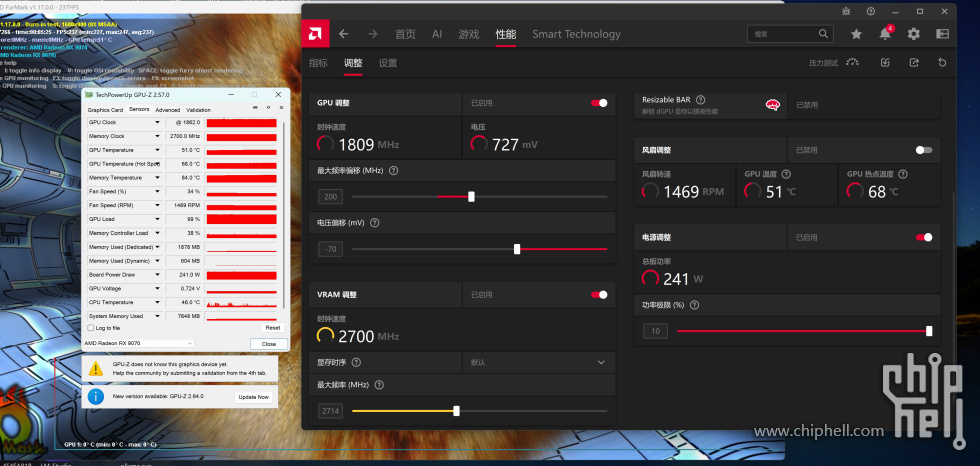
Task: Click help icon beside GPU 热点温度
Action: pos(902,174)
